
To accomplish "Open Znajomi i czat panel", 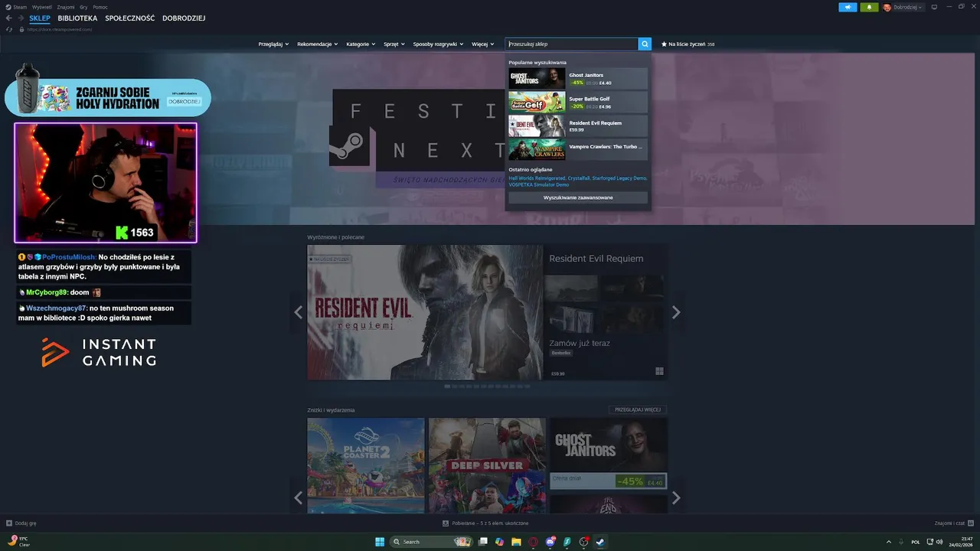I will [954, 523].
